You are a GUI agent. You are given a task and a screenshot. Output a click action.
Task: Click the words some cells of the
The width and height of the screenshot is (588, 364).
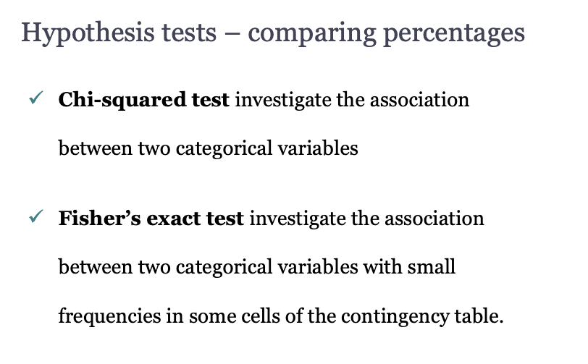(x=263, y=316)
